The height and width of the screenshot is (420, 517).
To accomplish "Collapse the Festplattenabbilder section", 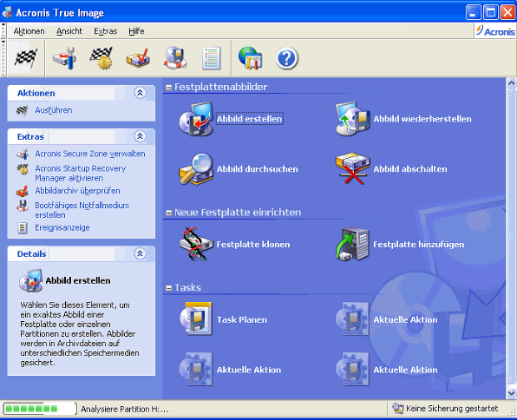I will [x=169, y=88].
